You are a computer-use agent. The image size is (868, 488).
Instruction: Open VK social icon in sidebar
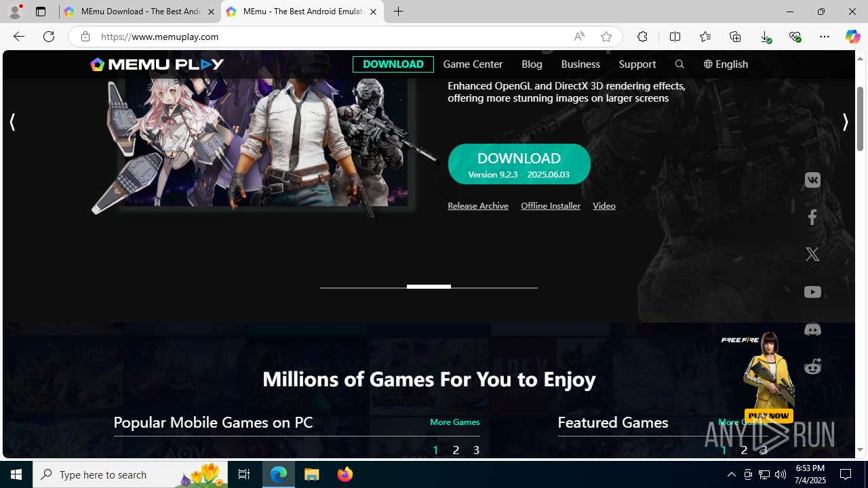(x=812, y=180)
